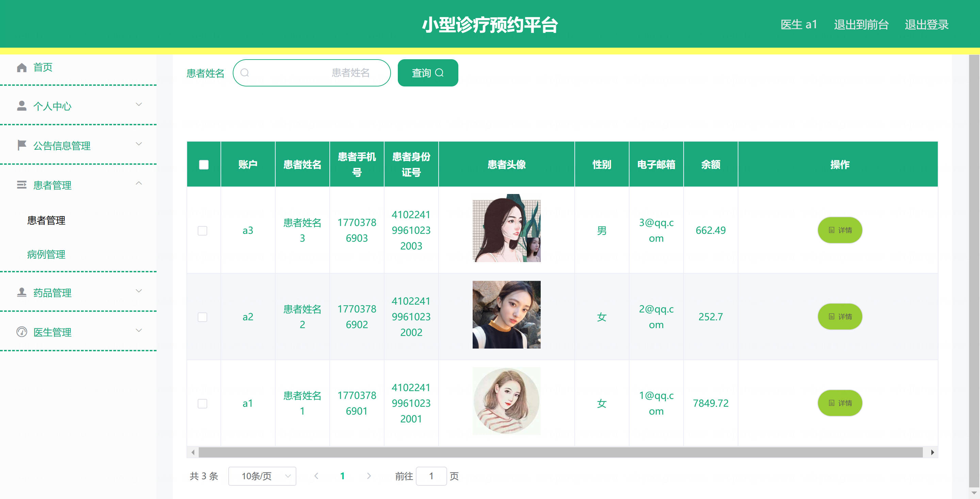Click 退出到前台 in the header
This screenshot has width=980, height=499.
coord(861,25)
